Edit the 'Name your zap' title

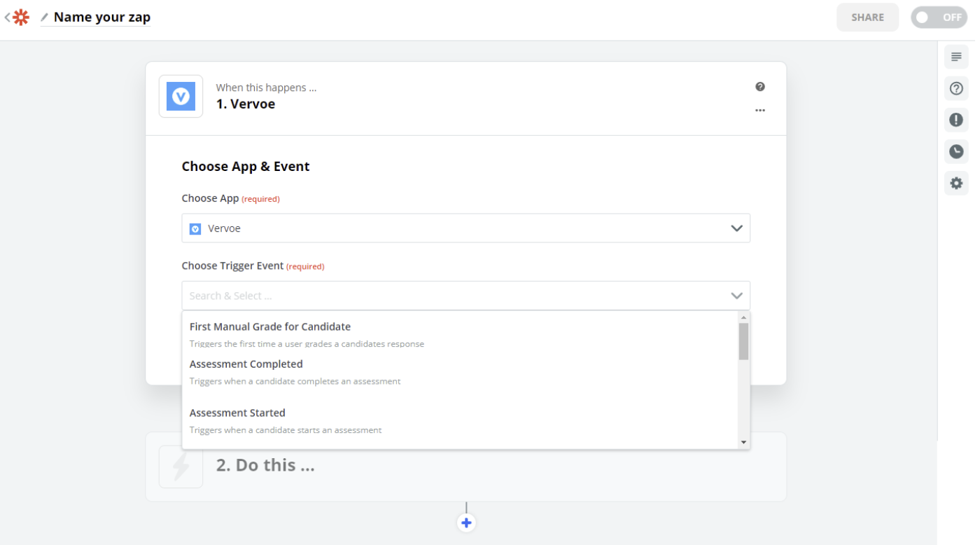102,18
